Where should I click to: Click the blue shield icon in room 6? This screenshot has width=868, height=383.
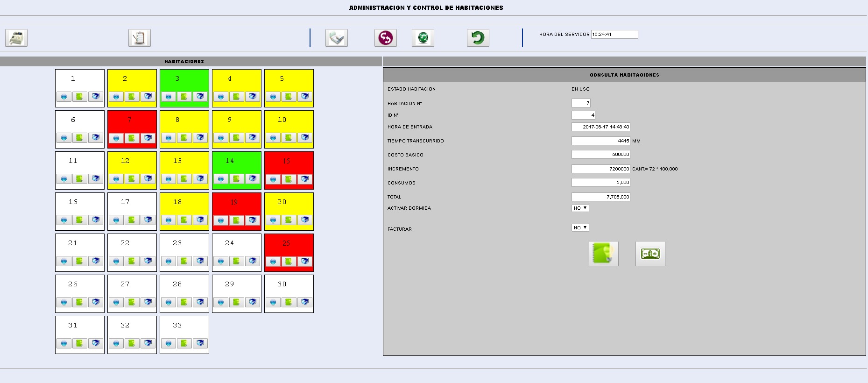click(96, 138)
